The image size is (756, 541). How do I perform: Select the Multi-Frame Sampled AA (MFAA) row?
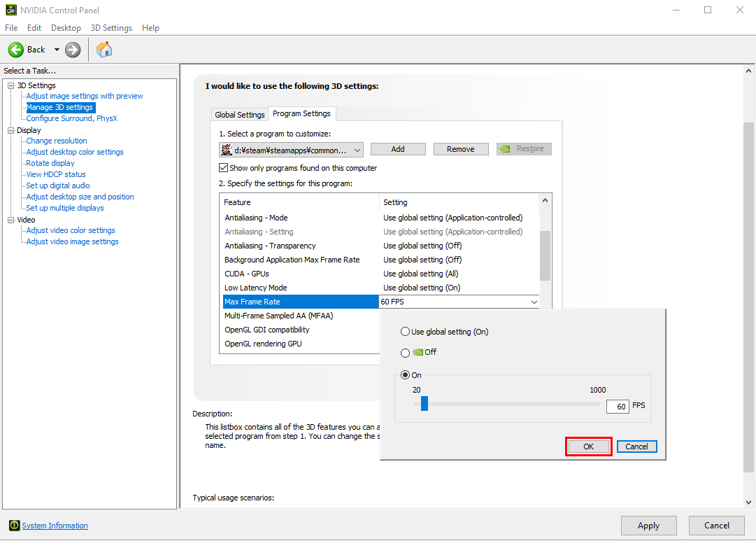(301, 316)
